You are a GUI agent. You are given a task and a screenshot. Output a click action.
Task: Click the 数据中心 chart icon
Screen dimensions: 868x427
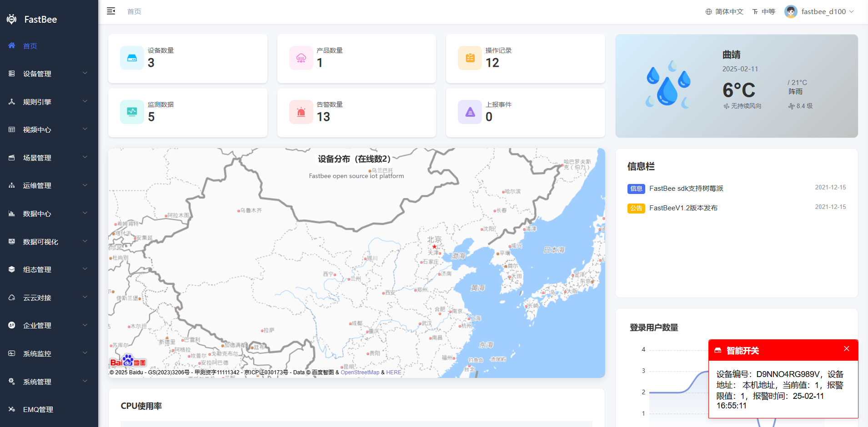pos(12,213)
